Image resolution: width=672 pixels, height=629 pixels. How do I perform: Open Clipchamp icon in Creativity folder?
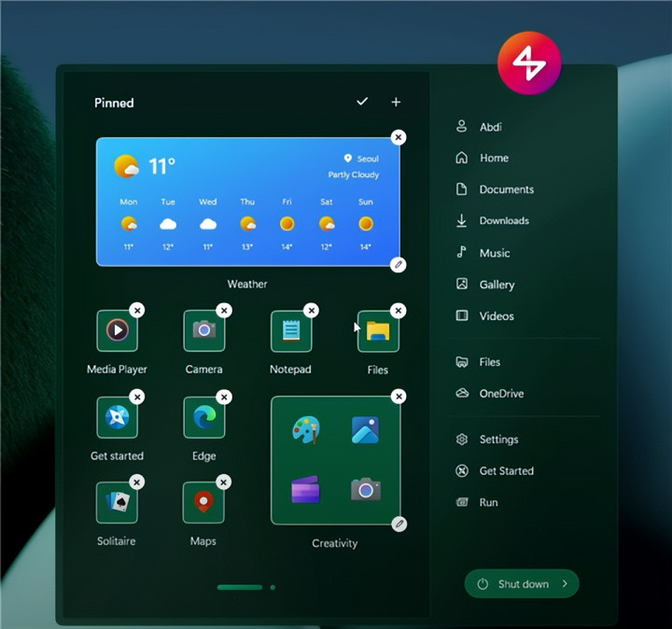(305, 489)
